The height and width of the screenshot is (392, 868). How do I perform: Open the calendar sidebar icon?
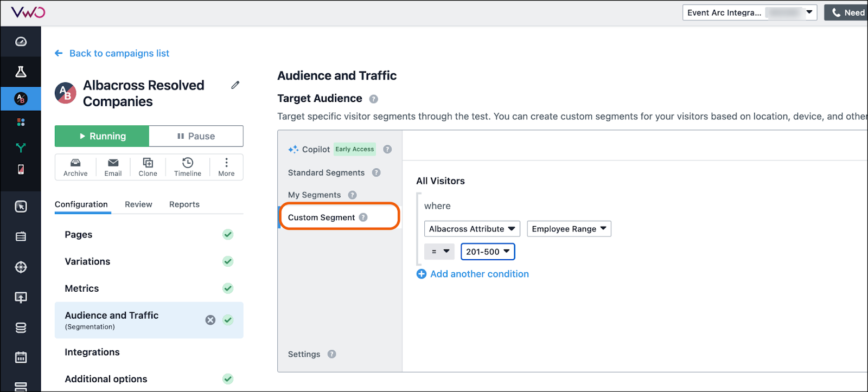tap(21, 357)
